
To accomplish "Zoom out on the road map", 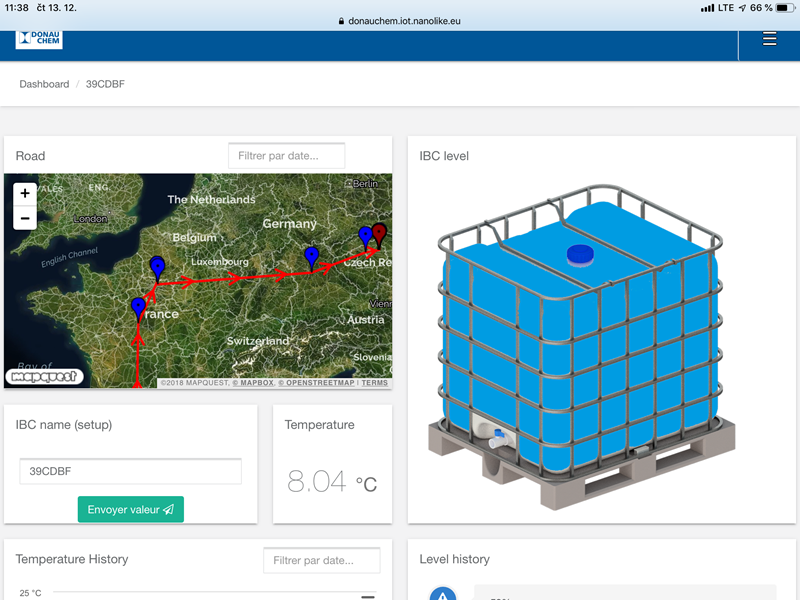I will tap(25, 217).
